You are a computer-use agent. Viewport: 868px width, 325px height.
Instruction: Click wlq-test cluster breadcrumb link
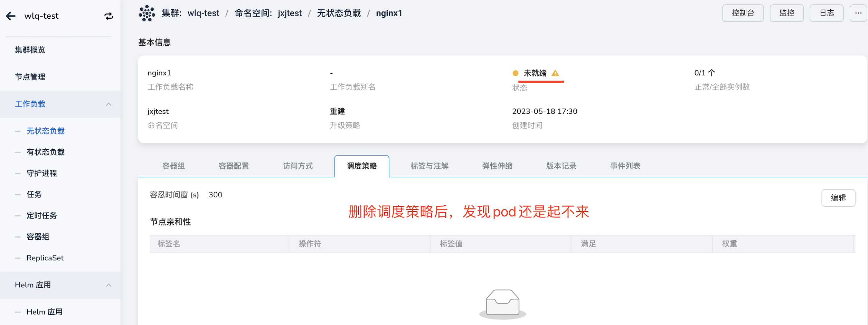(x=203, y=13)
